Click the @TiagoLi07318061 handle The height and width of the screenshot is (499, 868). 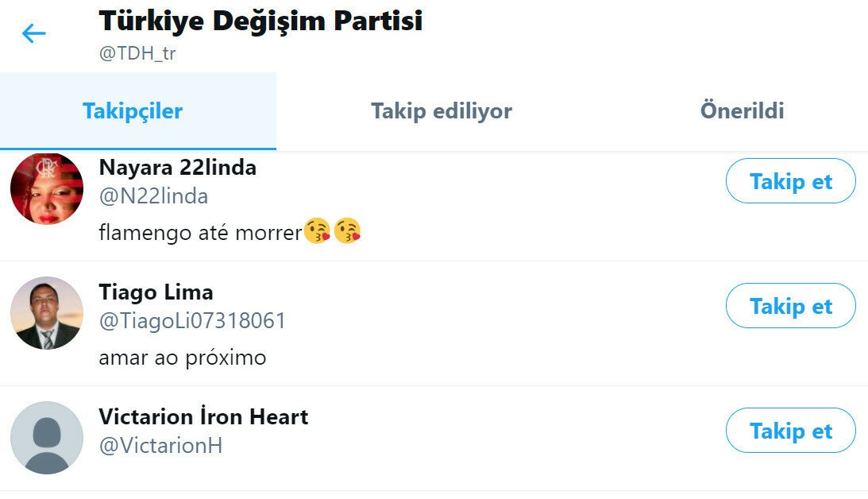click(x=192, y=321)
